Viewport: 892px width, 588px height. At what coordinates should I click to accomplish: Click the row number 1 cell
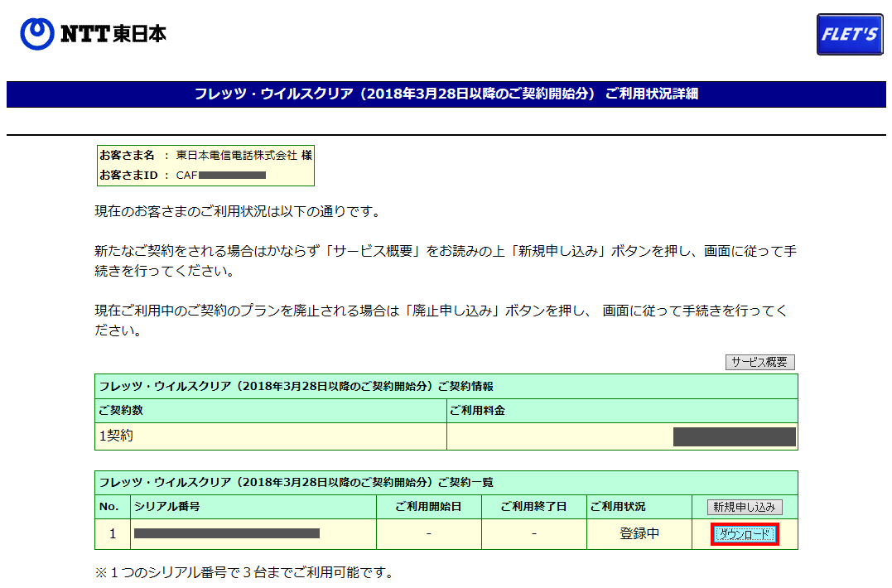113,534
